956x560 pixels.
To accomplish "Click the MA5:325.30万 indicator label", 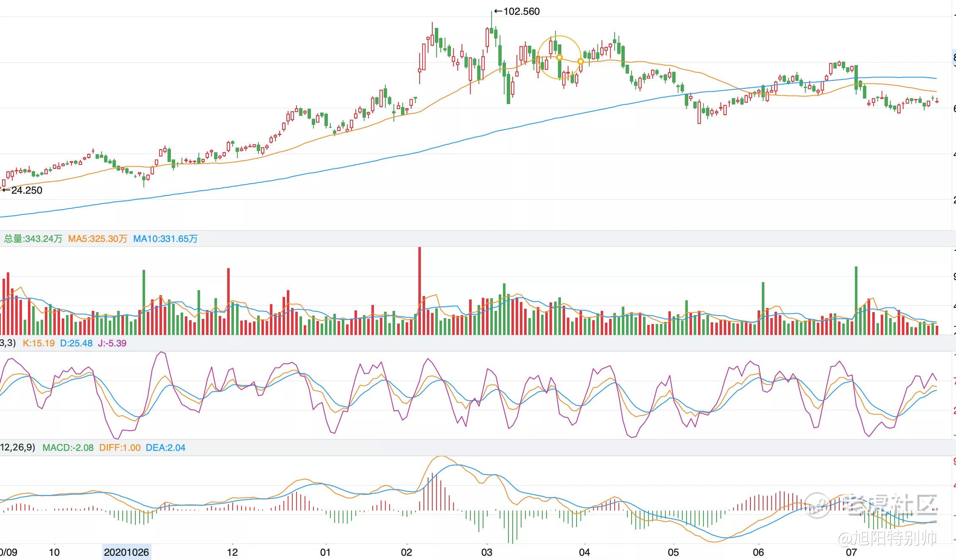I will [98, 239].
